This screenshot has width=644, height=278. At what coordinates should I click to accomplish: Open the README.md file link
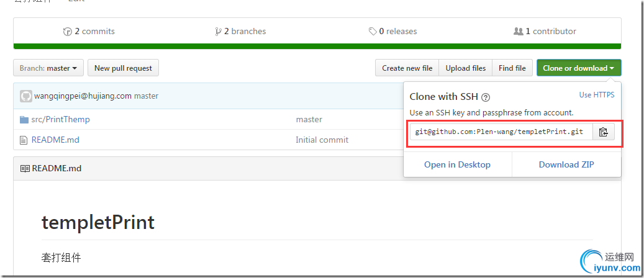pyautogui.click(x=55, y=140)
